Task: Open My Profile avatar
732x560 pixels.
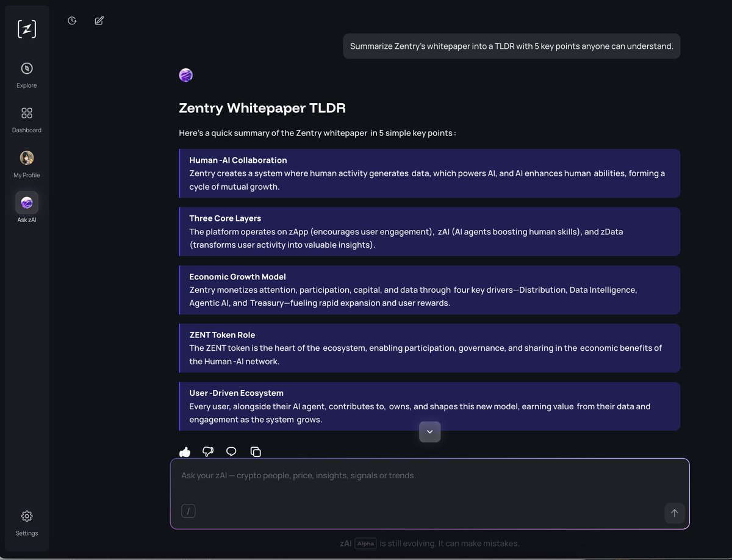Action: point(27,158)
